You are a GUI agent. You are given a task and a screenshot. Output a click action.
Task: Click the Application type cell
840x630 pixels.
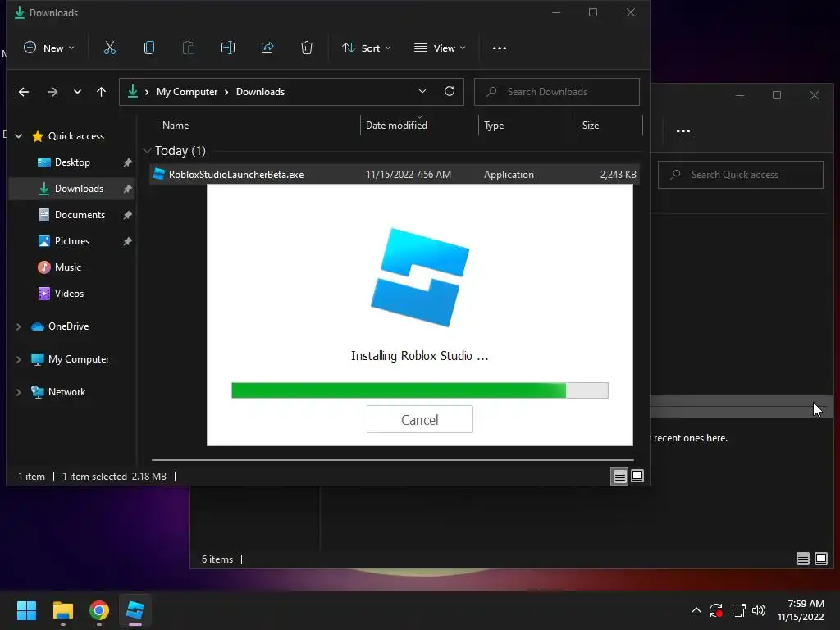509,175
